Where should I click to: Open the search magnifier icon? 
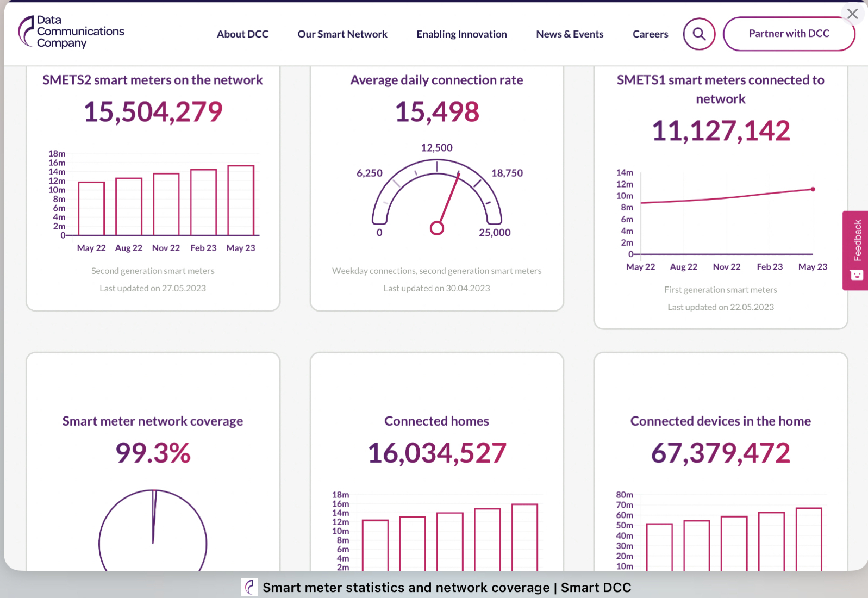pyautogui.click(x=699, y=34)
